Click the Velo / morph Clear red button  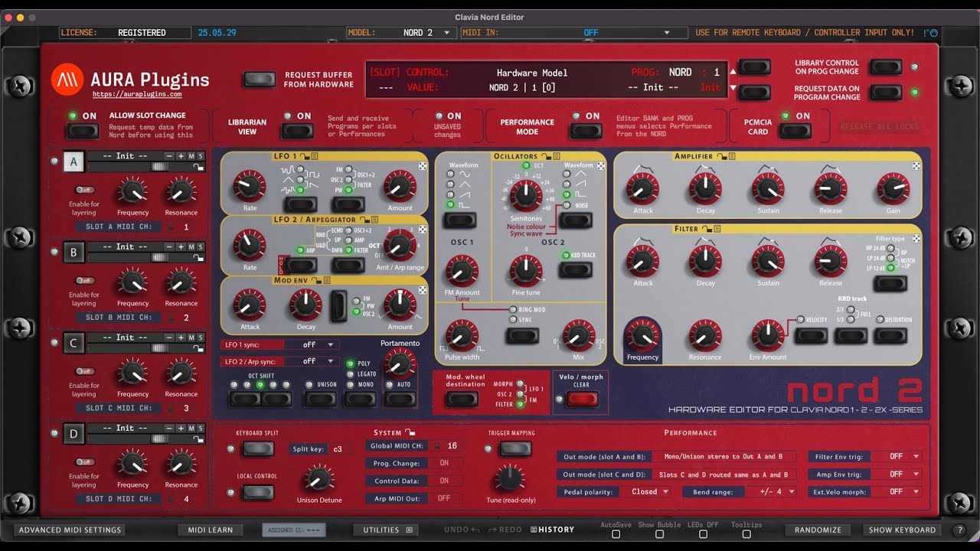[582, 399]
